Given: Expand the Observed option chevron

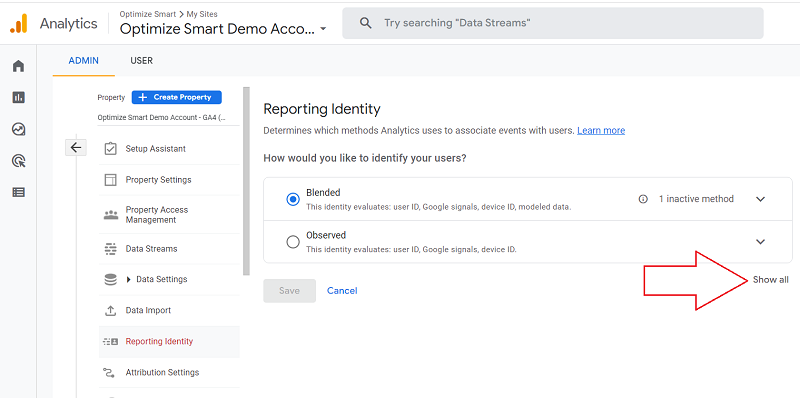Looking at the screenshot, I should point(760,242).
